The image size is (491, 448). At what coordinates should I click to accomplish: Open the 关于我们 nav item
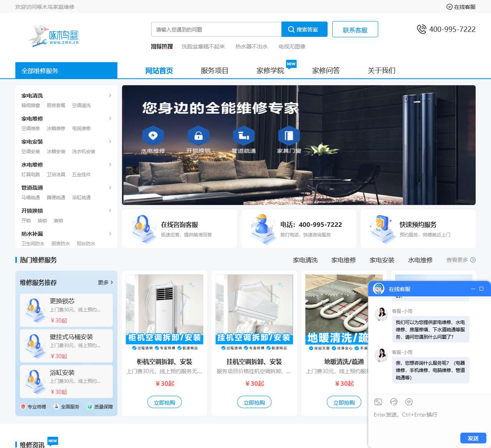click(x=382, y=71)
